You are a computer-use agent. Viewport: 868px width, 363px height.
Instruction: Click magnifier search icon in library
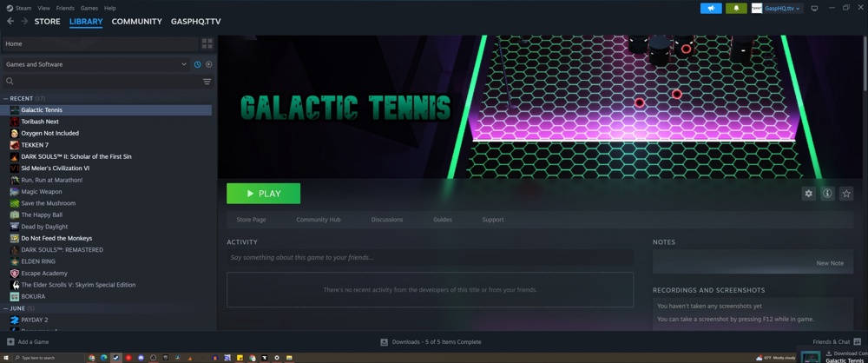[x=10, y=82]
